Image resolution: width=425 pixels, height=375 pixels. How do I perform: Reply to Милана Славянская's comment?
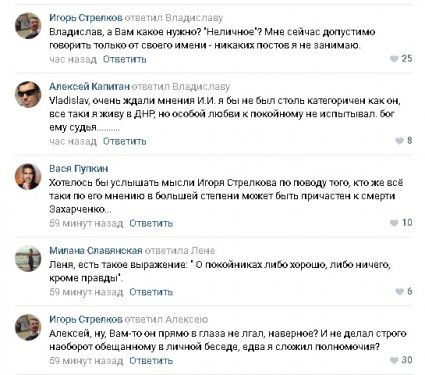(151, 292)
